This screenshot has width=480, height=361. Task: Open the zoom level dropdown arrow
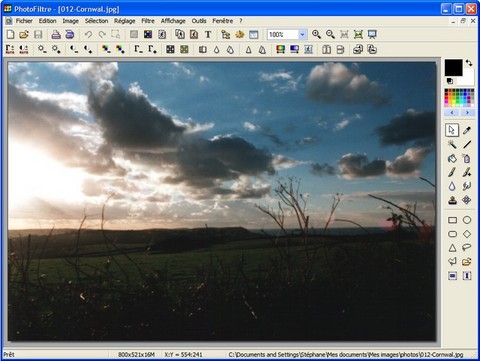pos(302,34)
